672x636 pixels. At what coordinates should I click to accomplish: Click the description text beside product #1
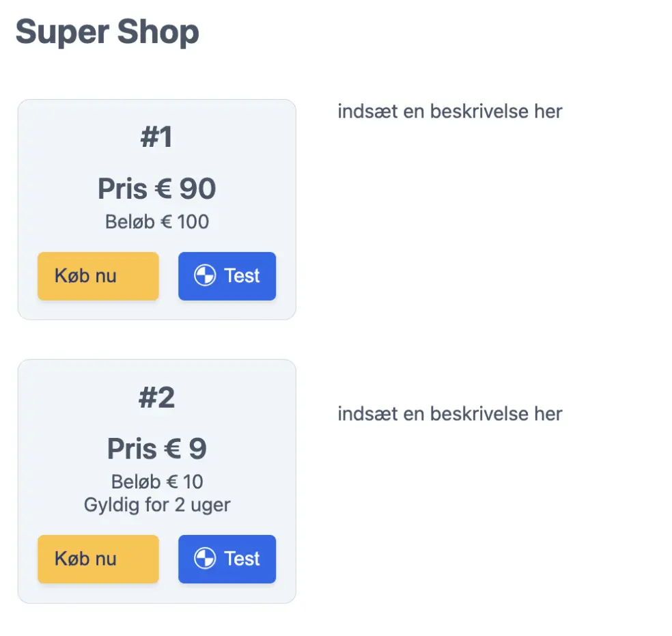pos(449,111)
